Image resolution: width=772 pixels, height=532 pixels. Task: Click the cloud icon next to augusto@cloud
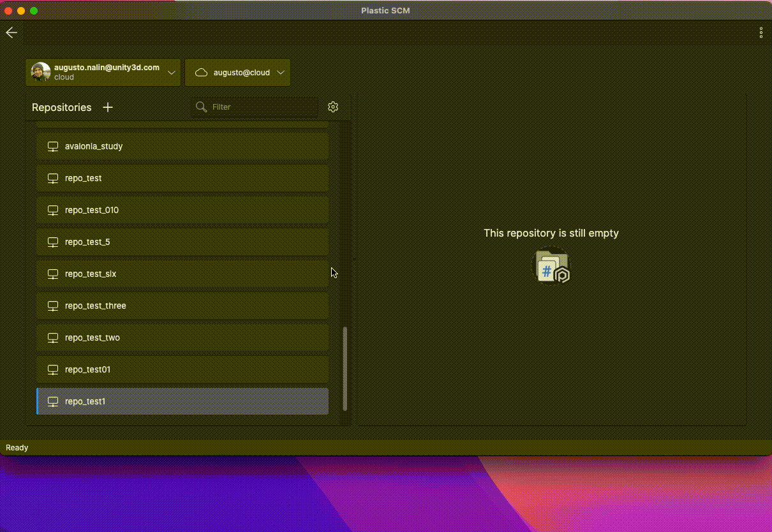click(x=201, y=72)
